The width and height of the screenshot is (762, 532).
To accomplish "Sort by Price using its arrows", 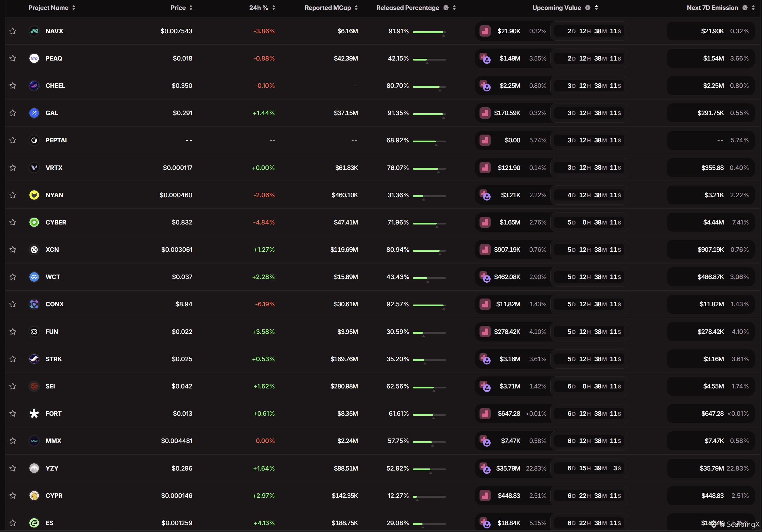I will [191, 7].
